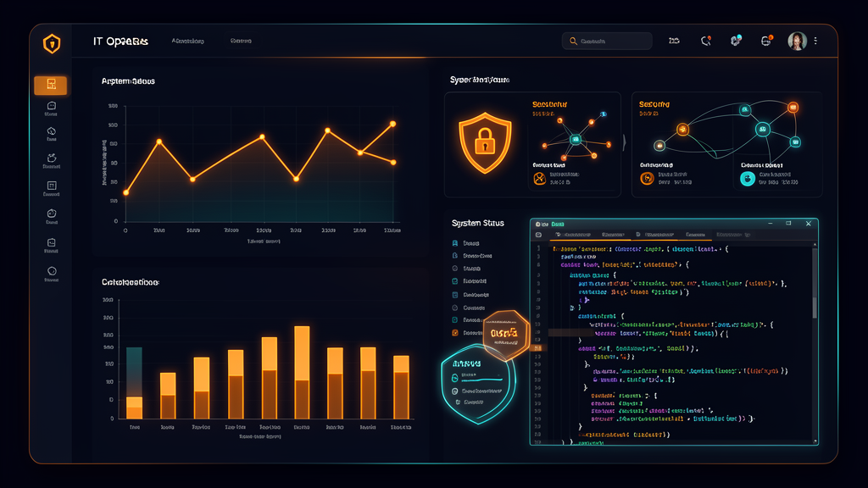Select small blue node in first network graph
The height and width of the screenshot is (488, 868).
[x=604, y=114]
